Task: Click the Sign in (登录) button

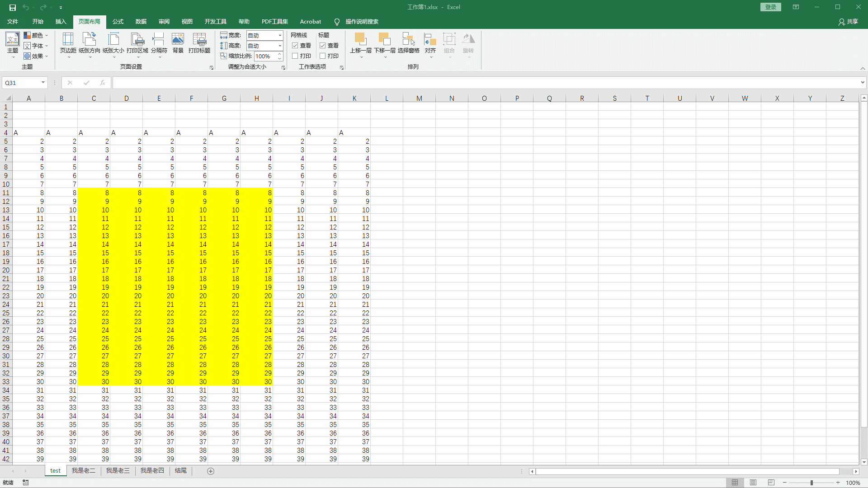Action: 771,7
